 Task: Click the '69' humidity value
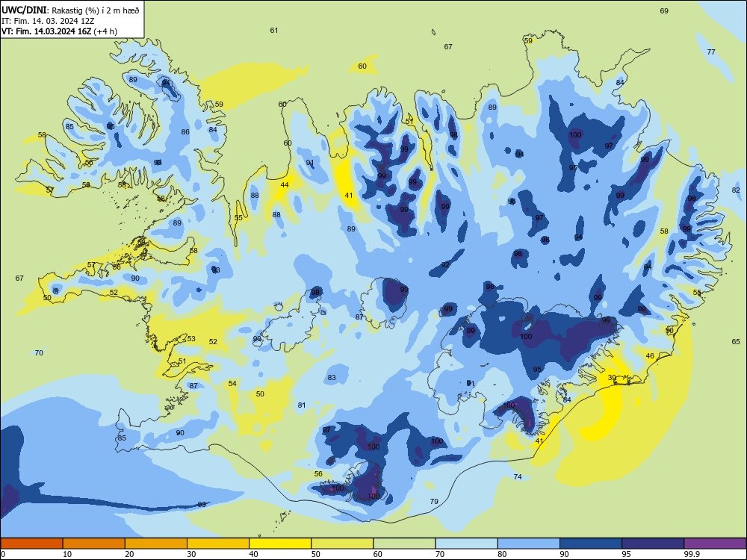coord(664,11)
